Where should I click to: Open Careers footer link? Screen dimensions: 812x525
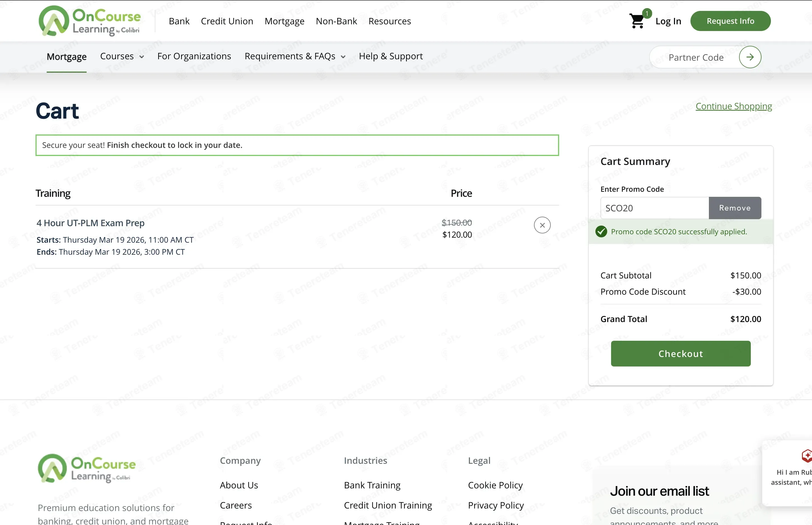[236, 505]
